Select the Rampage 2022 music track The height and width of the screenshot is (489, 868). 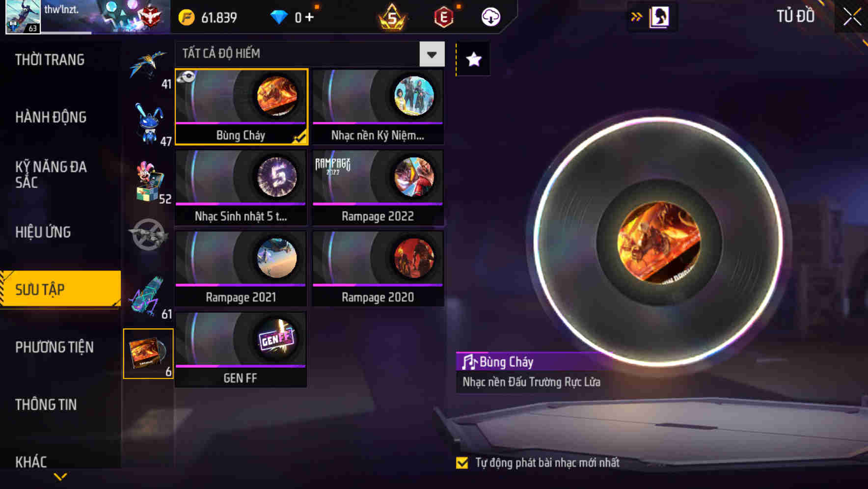[x=378, y=188]
